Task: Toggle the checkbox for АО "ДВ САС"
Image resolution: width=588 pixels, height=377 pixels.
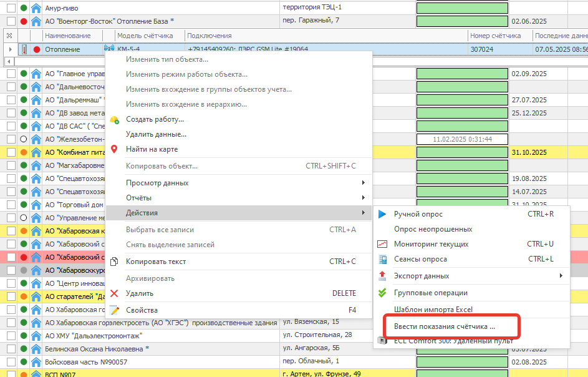Action: point(11,126)
